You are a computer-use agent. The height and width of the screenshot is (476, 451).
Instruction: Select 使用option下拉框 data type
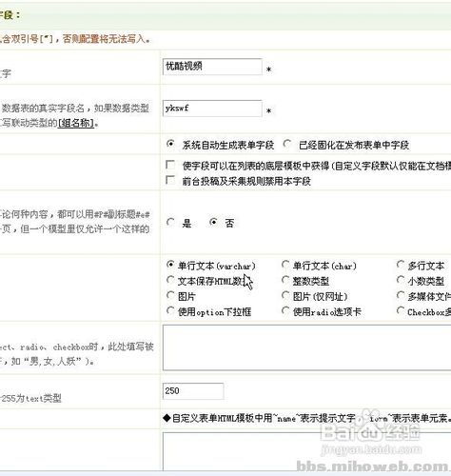pyautogui.click(x=170, y=310)
